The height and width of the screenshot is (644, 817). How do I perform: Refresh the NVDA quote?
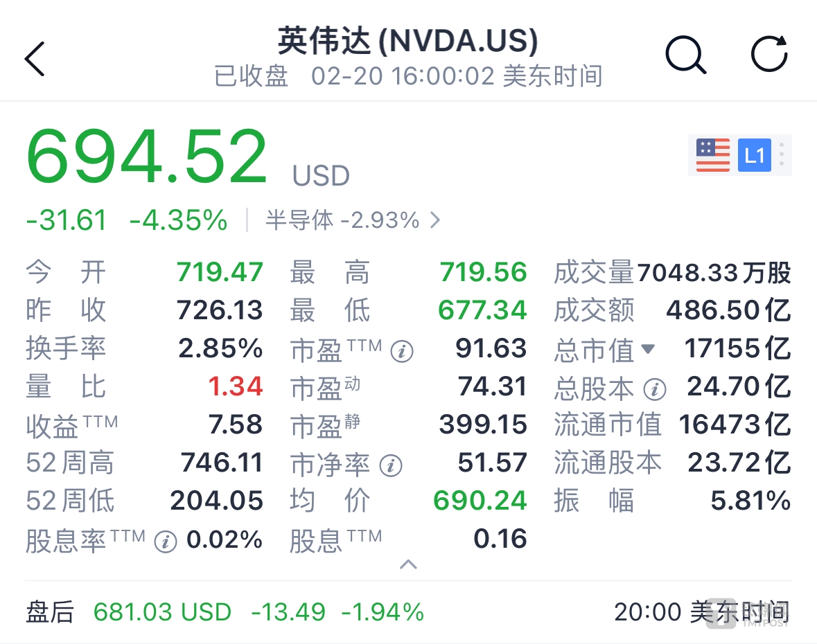(769, 54)
